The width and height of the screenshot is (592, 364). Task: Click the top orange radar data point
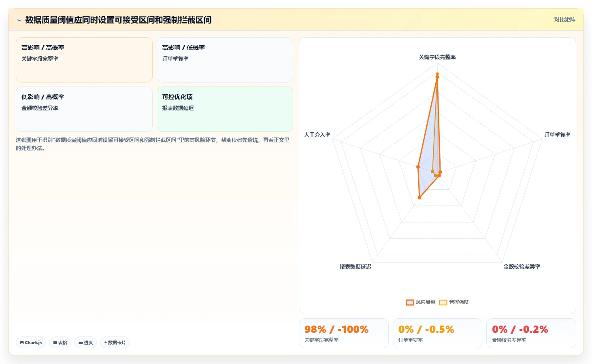[437, 77]
